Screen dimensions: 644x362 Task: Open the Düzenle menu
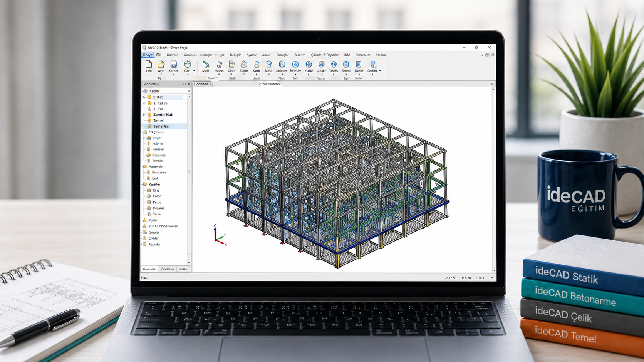pos(173,55)
